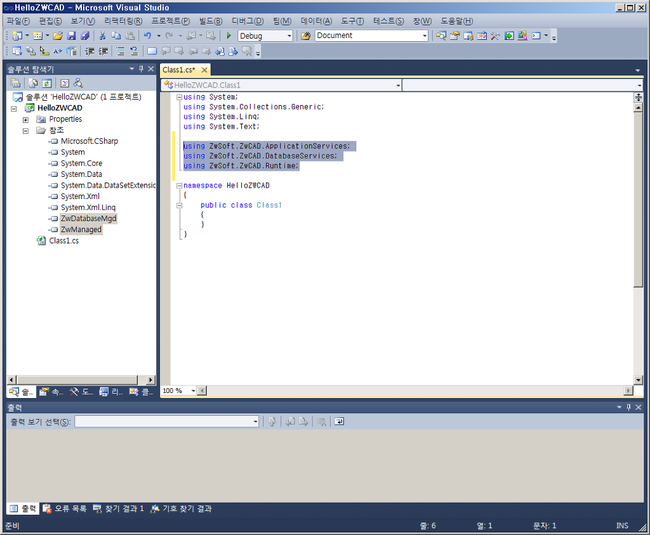Viewport: 650px width, 535px height.
Task: Collapse the namespace HelloZWCAD code block
Action: click(179, 186)
